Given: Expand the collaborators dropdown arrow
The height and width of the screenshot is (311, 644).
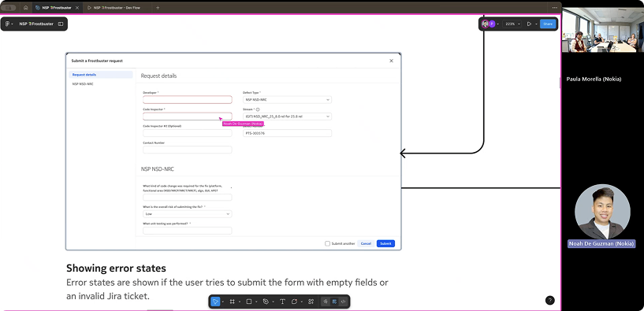Looking at the screenshot, I should tap(498, 24).
